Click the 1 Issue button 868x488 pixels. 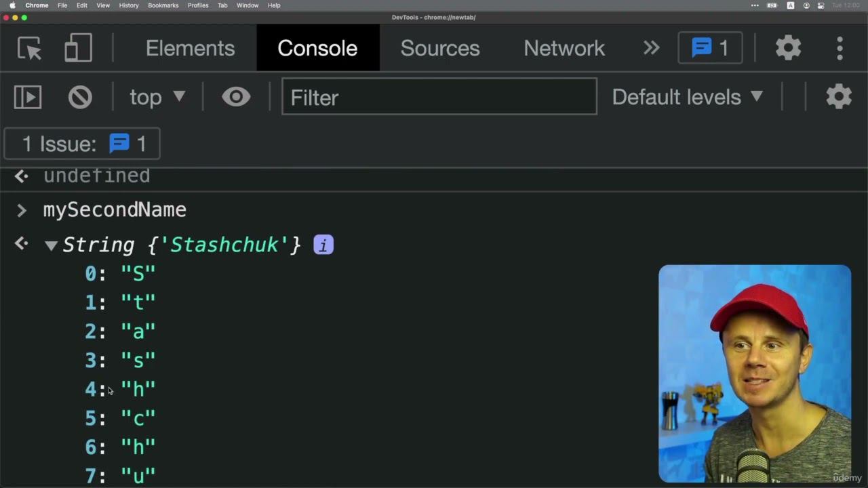(82, 144)
